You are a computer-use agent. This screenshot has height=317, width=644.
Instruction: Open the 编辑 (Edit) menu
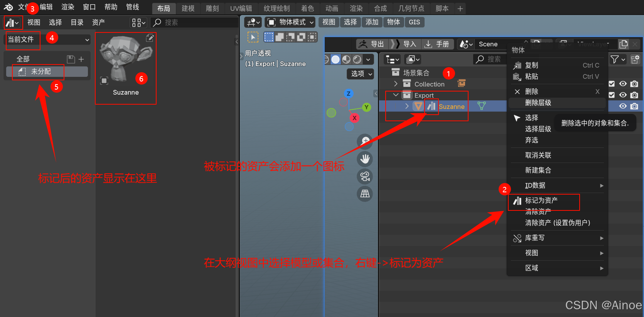[x=46, y=7]
